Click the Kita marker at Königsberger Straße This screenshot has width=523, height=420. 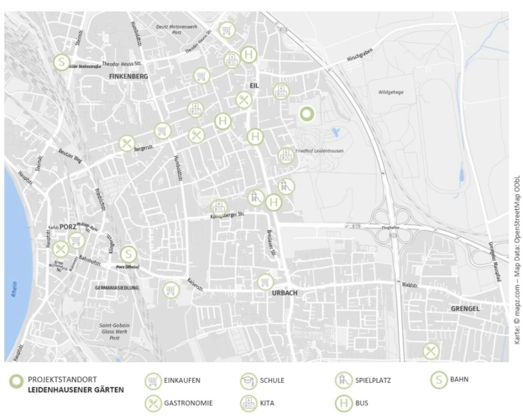[219, 207]
